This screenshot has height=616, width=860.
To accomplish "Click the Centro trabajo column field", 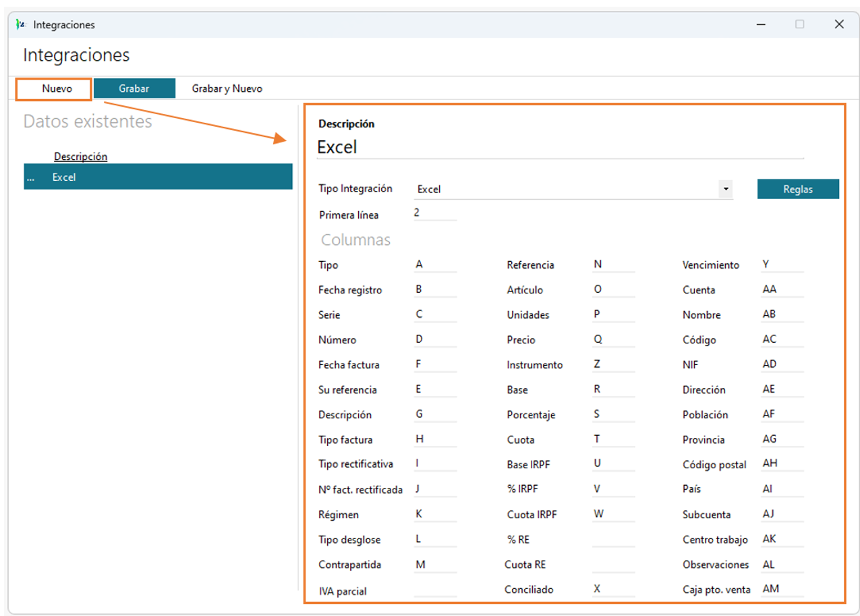I will pyautogui.click(x=782, y=539).
